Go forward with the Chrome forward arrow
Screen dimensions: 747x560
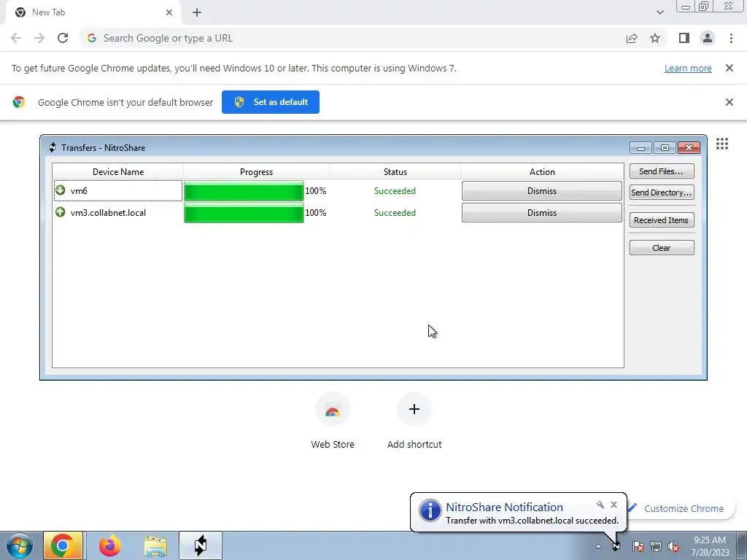click(39, 38)
